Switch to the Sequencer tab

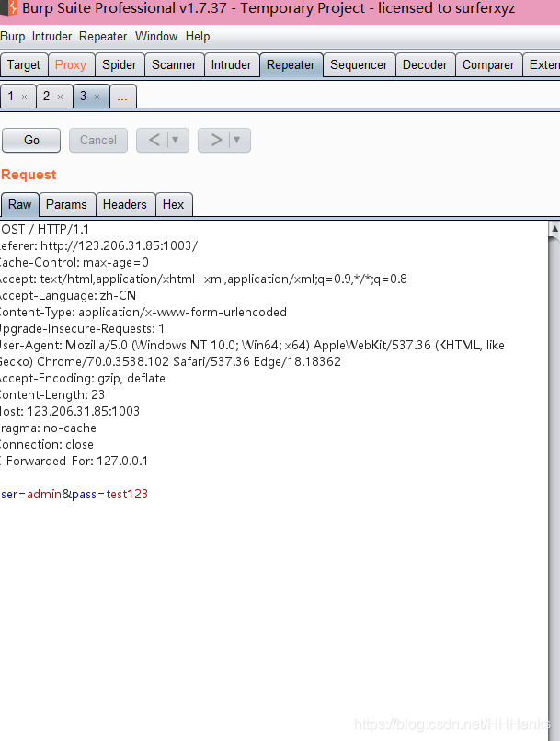[359, 64]
